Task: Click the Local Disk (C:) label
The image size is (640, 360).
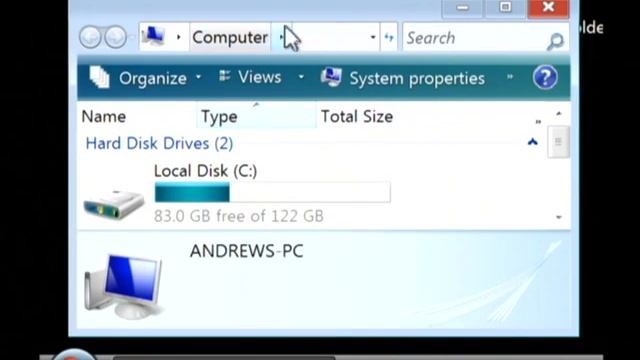Action: 205,171
